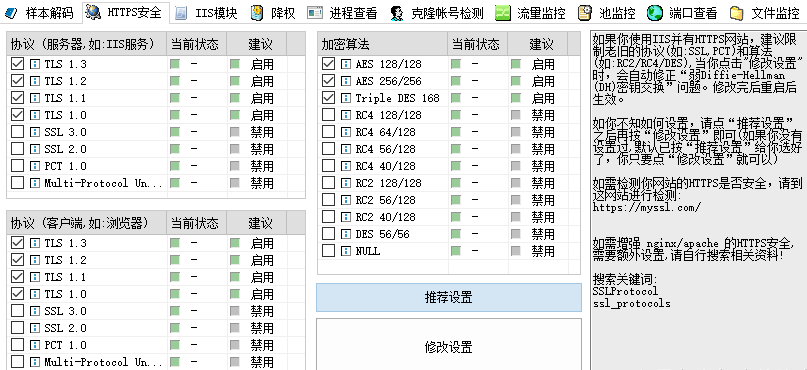807x370 pixels.
Task: Click 当前状态 header in the server protocol list
Action: coord(196,44)
